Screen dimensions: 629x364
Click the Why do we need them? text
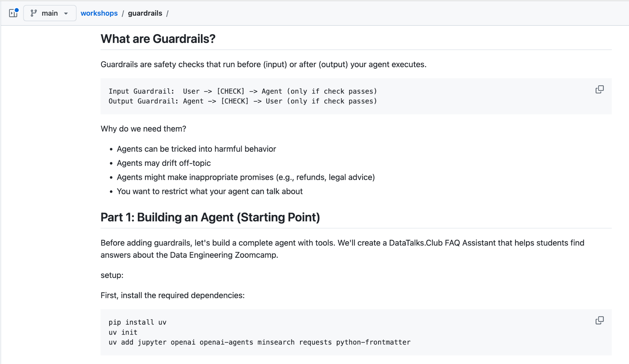pos(143,129)
